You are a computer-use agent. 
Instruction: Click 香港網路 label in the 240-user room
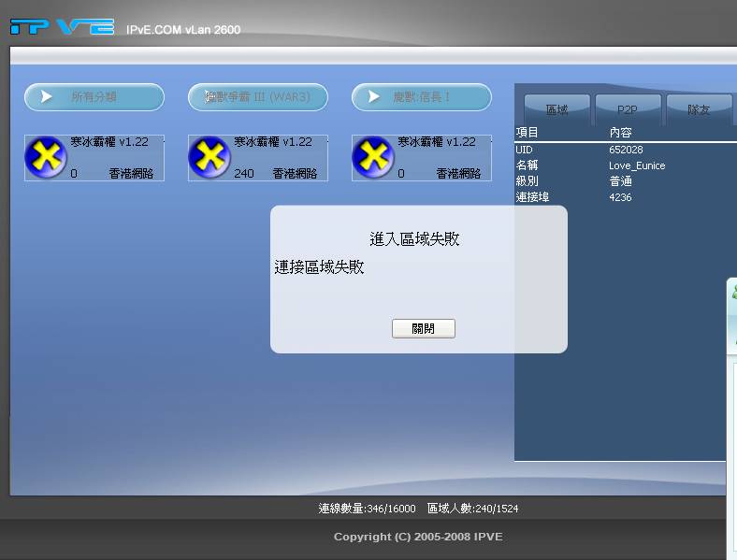(295, 173)
